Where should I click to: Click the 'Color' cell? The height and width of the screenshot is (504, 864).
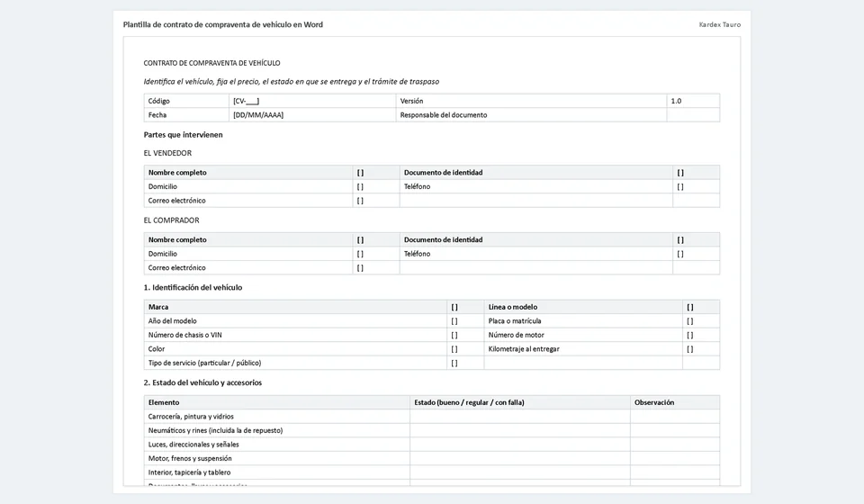(295, 349)
